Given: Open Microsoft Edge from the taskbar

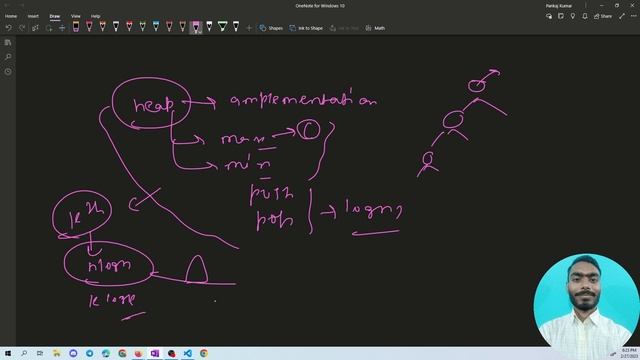Looking at the screenshot, I should 106,353.
